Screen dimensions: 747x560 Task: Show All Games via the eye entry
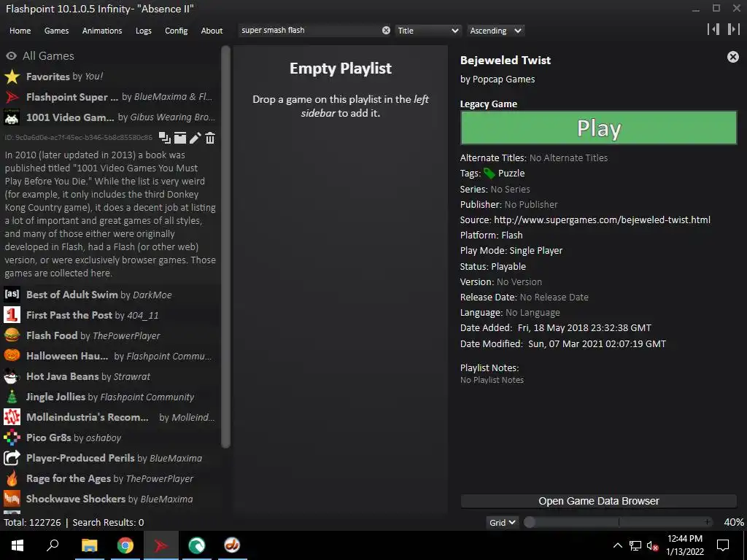40,55
